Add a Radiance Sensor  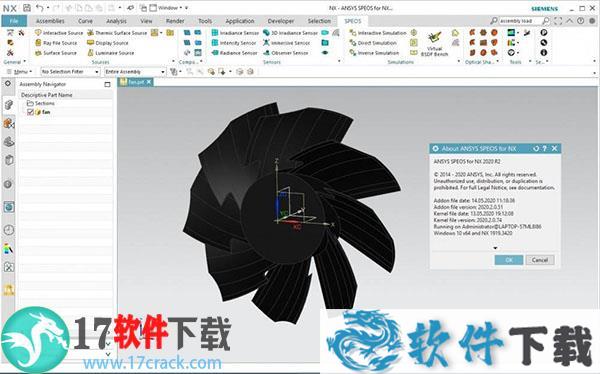click(234, 53)
